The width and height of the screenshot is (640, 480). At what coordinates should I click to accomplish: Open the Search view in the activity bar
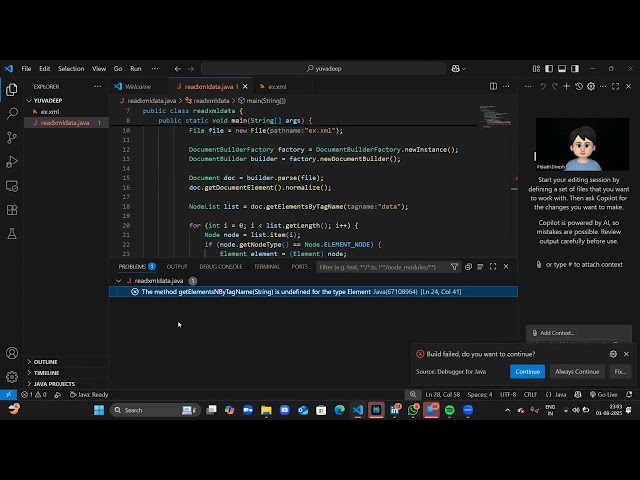12,113
